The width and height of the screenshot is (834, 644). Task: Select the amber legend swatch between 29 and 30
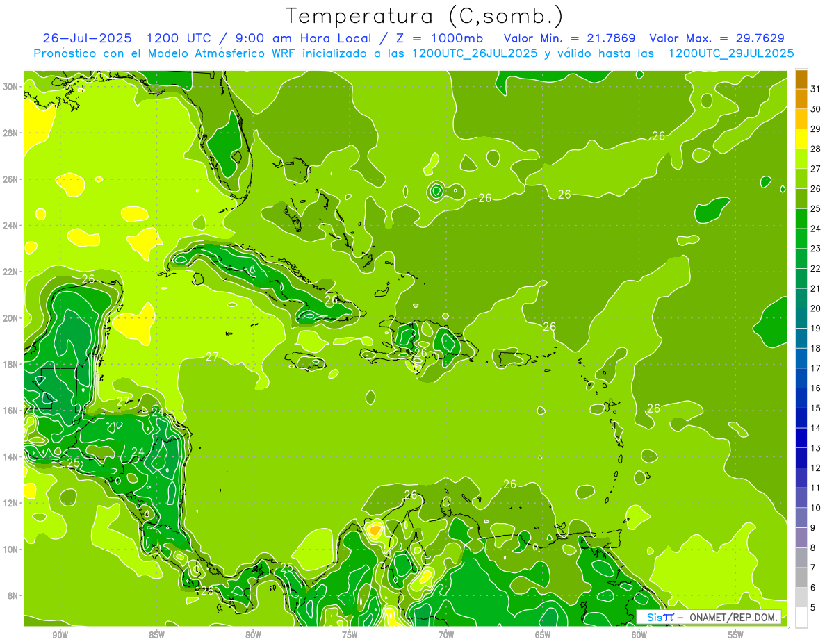tap(801, 119)
